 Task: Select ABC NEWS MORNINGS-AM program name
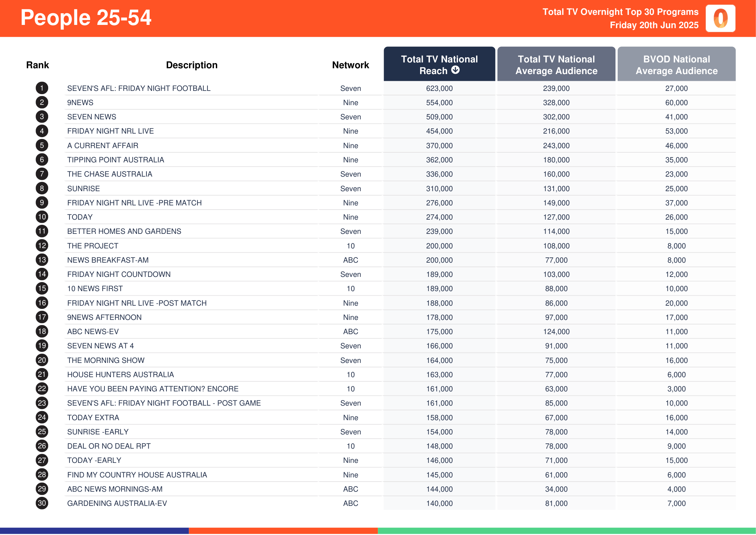[x=115, y=489]
